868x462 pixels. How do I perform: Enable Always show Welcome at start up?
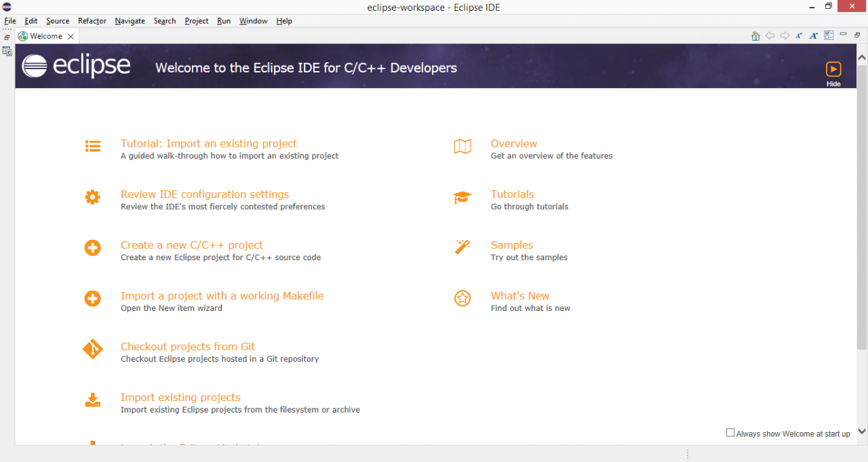click(x=730, y=433)
